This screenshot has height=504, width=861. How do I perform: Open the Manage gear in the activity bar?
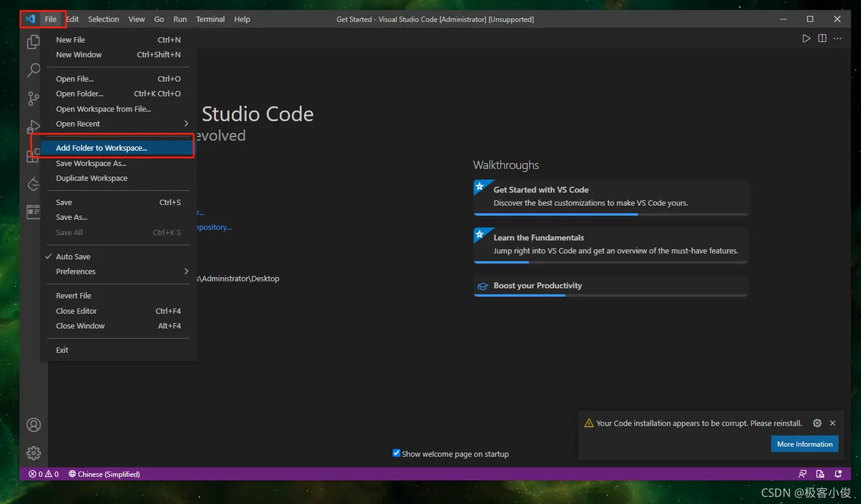pyautogui.click(x=34, y=453)
